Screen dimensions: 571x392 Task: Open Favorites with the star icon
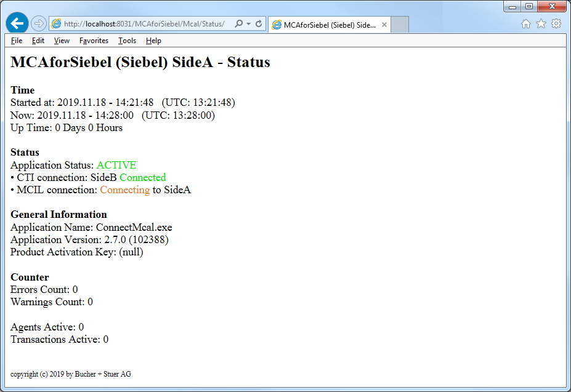541,23
